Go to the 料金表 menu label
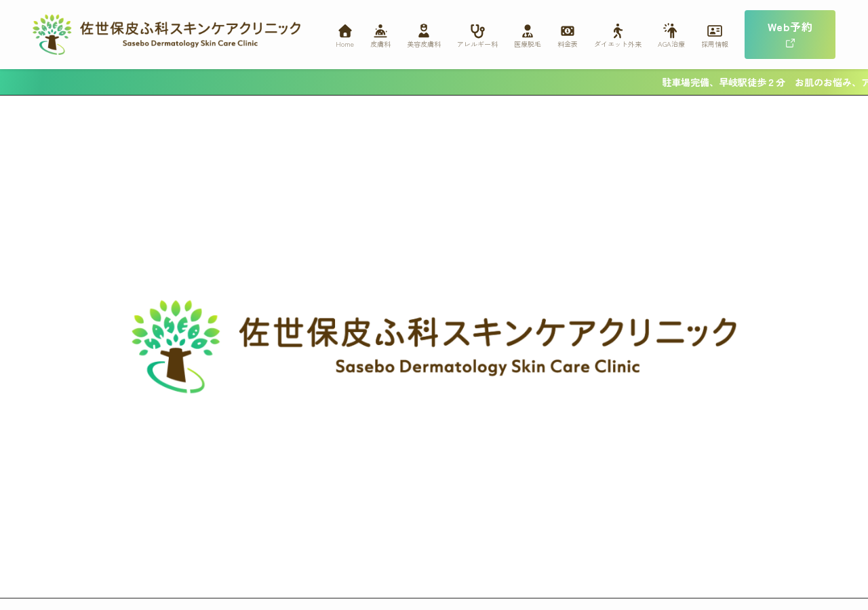 coord(568,45)
